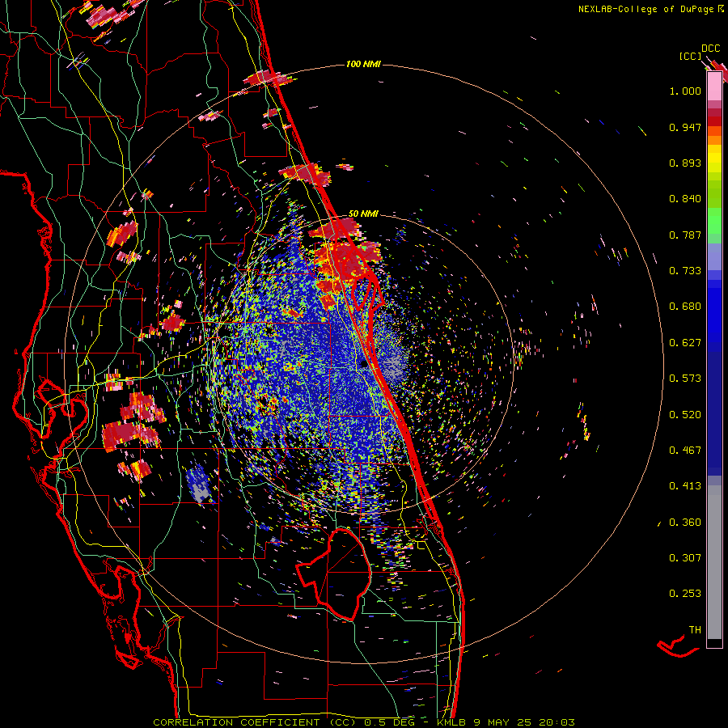Click the 0.307 scale value
Viewport: 728px width, 728px height.
pyautogui.click(x=685, y=557)
